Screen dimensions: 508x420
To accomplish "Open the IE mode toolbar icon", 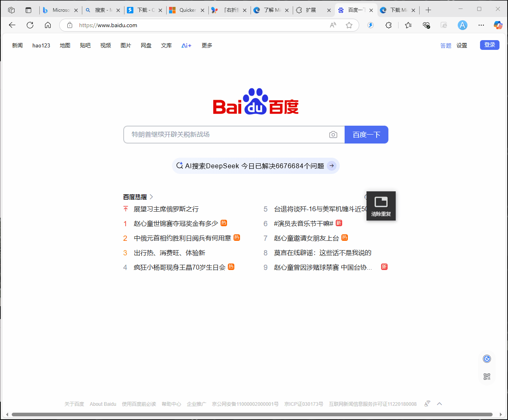I will 444,25.
